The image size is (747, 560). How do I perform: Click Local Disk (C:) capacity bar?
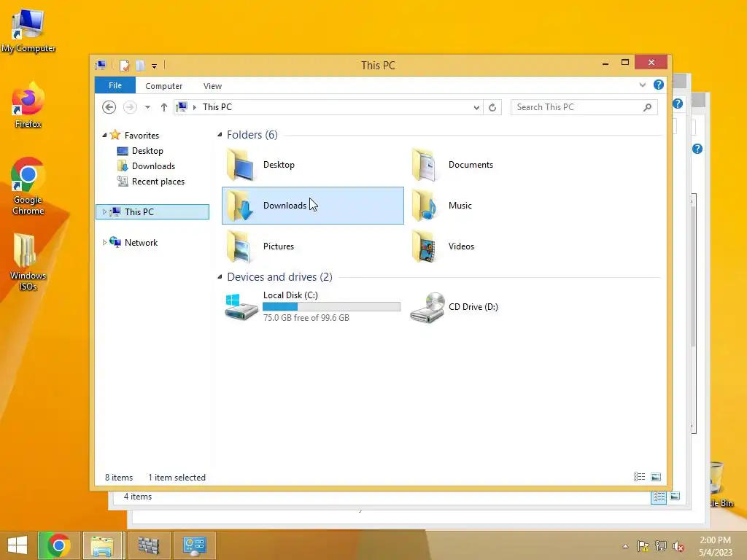point(332,307)
